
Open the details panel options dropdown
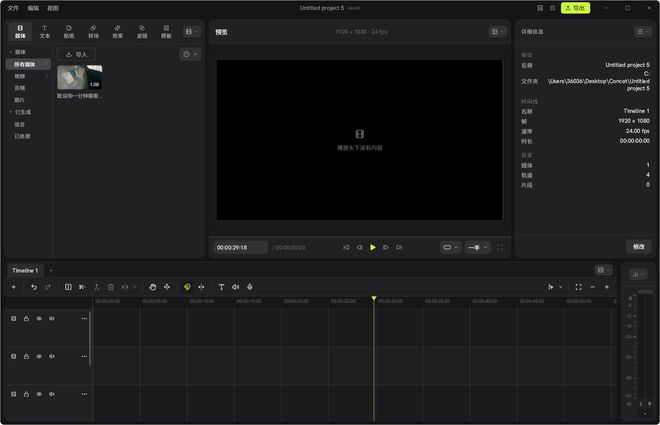coord(643,32)
